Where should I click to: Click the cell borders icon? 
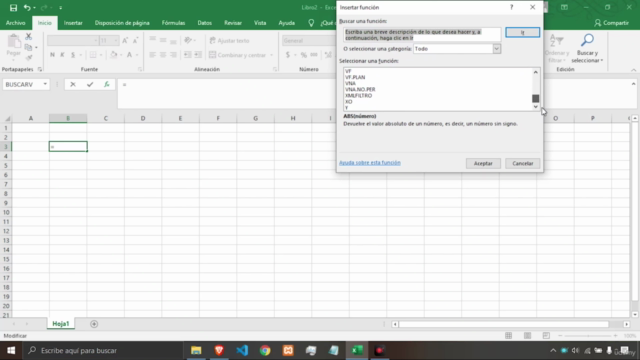click(x=93, y=55)
